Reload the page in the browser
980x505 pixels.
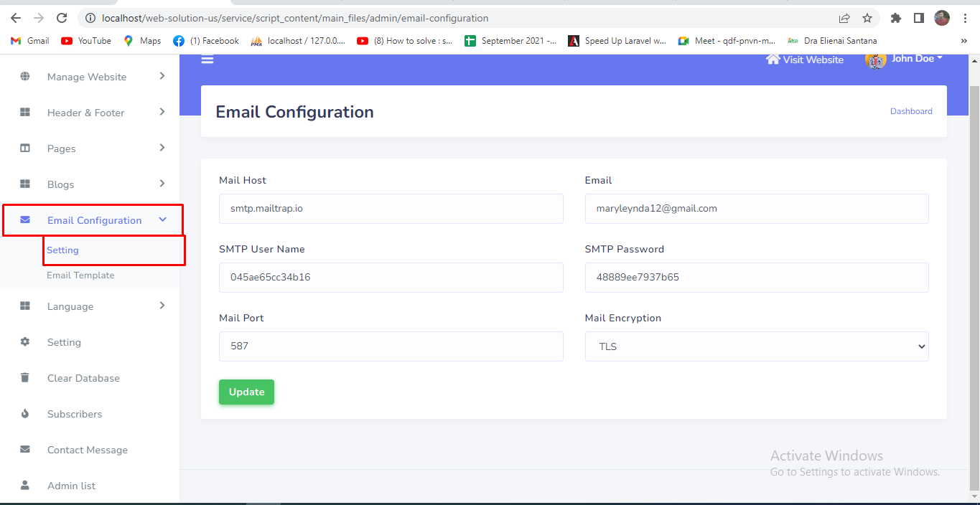pyautogui.click(x=62, y=18)
